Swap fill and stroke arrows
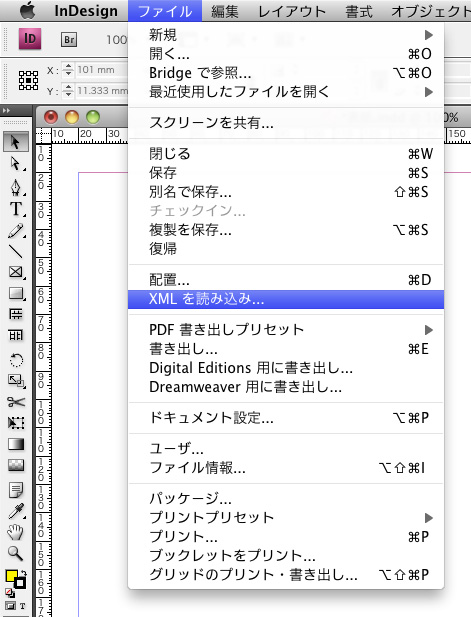The width and height of the screenshot is (471, 617). tap(24, 573)
